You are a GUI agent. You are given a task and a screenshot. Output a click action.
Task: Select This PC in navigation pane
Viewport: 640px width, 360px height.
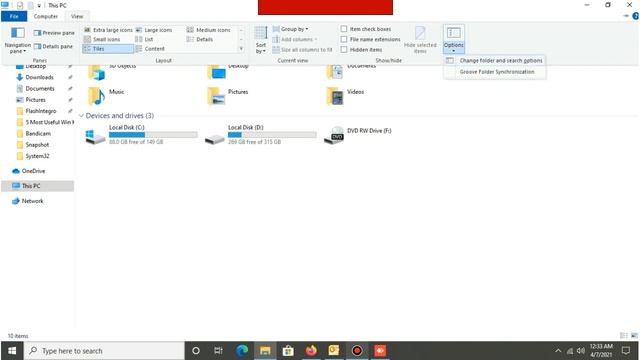38,186
